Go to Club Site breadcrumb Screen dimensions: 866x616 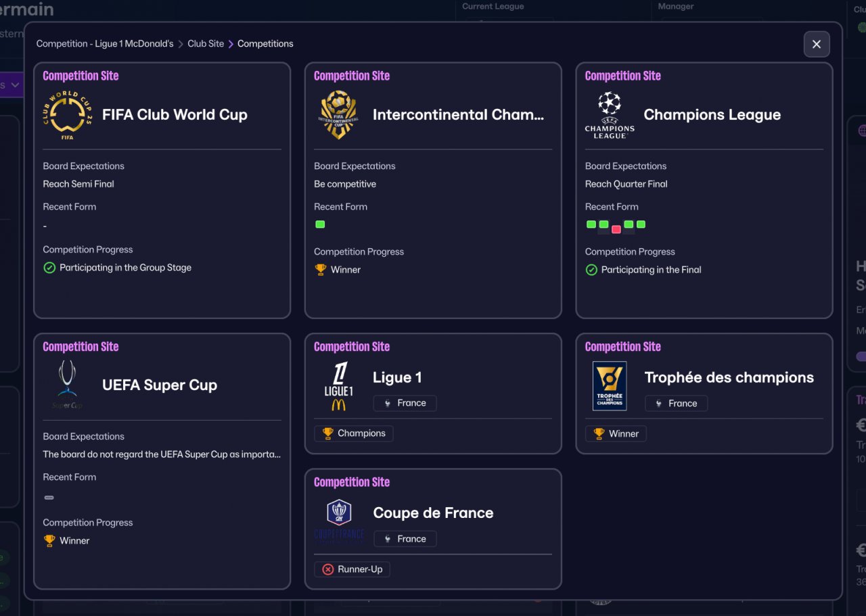206,43
